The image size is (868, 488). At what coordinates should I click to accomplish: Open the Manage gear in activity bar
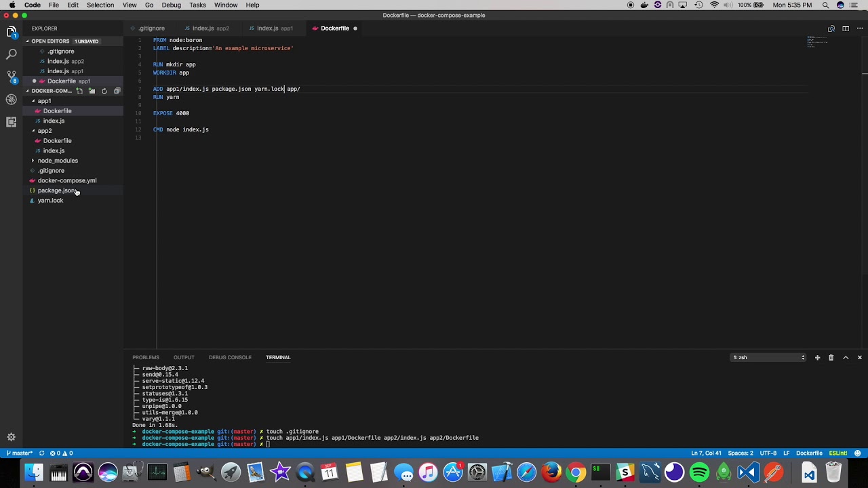click(11, 437)
